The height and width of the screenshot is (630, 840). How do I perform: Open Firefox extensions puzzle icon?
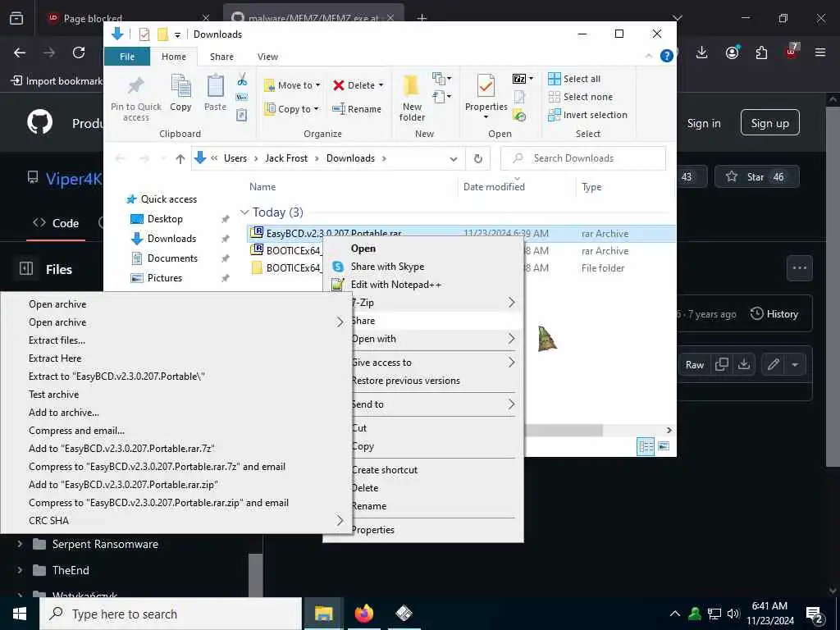(761, 52)
